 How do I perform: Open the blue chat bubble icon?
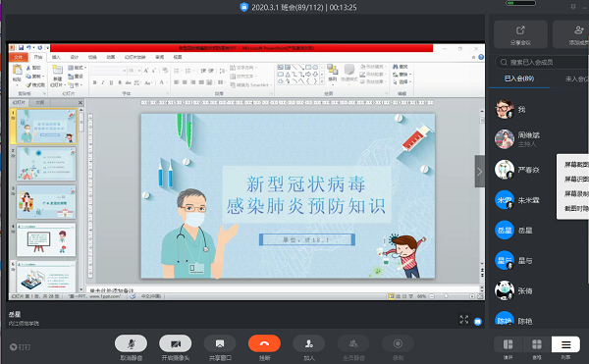pyautogui.click(x=477, y=322)
